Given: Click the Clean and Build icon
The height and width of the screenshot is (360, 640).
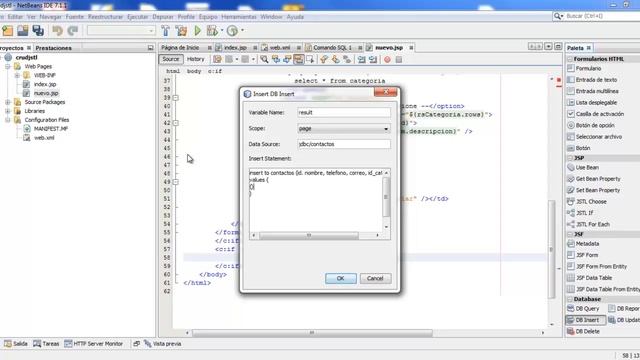Looking at the screenshot, I should 181,31.
